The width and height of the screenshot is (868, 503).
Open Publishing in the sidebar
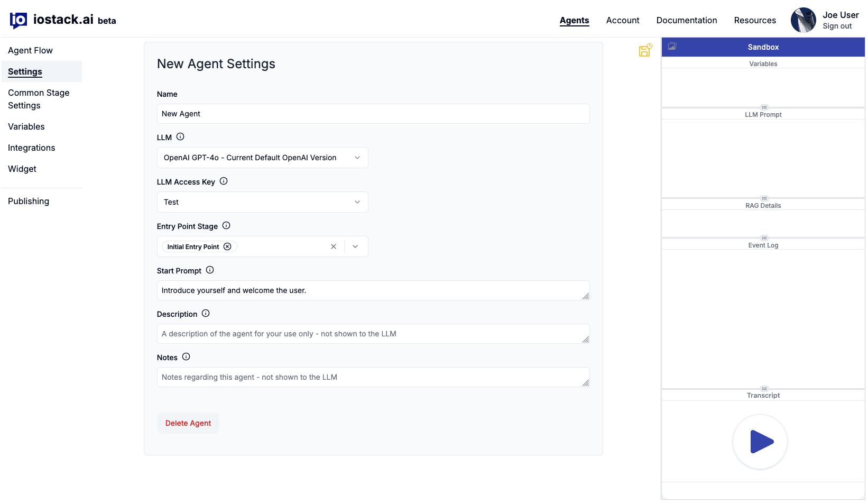coord(42,201)
